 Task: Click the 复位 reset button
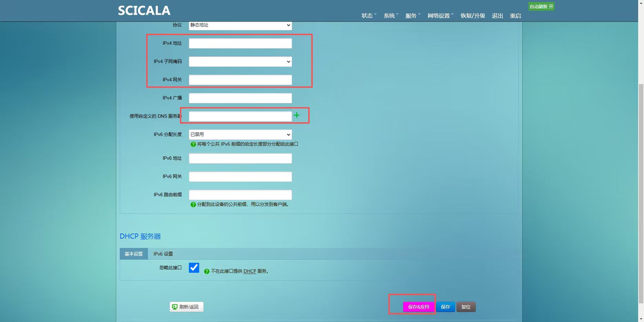coord(466,307)
